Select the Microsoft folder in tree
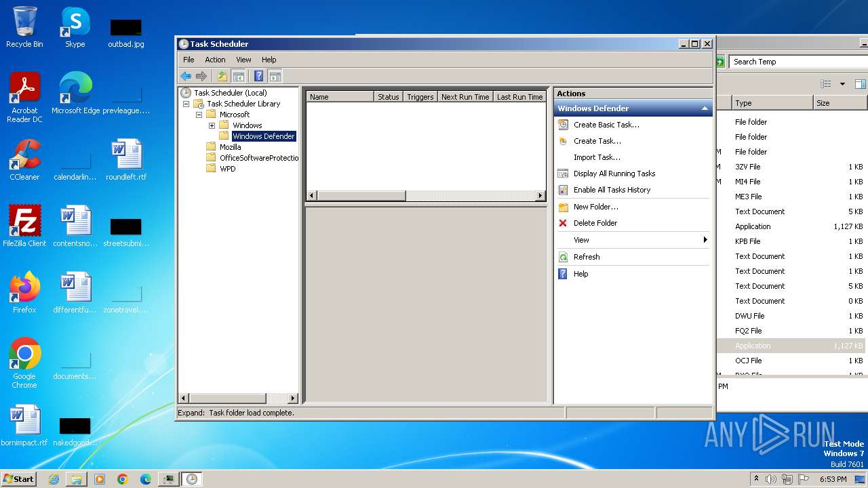 pos(235,115)
